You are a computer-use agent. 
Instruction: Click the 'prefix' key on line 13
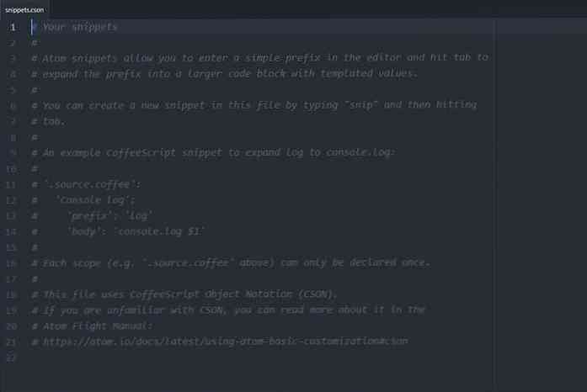point(90,216)
